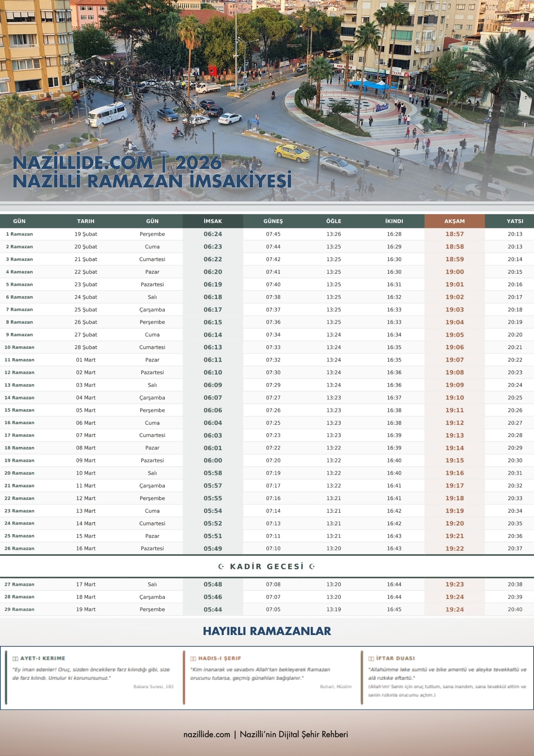Select the 27 Ramazan row label
This screenshot has height=756, width=534.
point(19,584)
